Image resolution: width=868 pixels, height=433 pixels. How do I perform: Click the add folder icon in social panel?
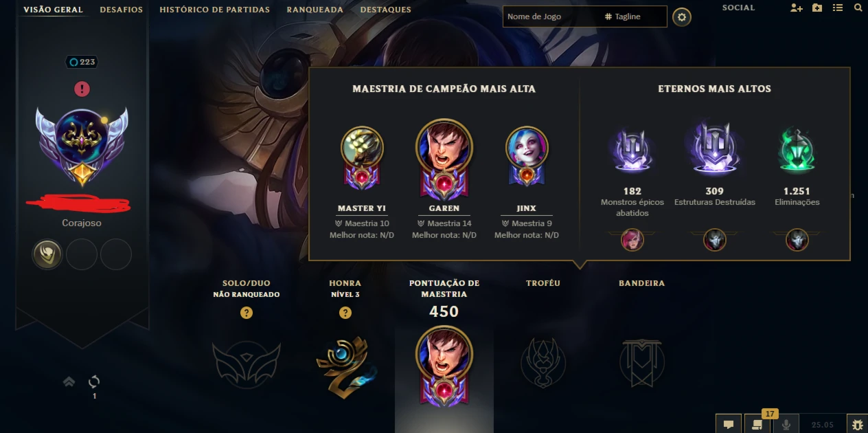point(816,8)
